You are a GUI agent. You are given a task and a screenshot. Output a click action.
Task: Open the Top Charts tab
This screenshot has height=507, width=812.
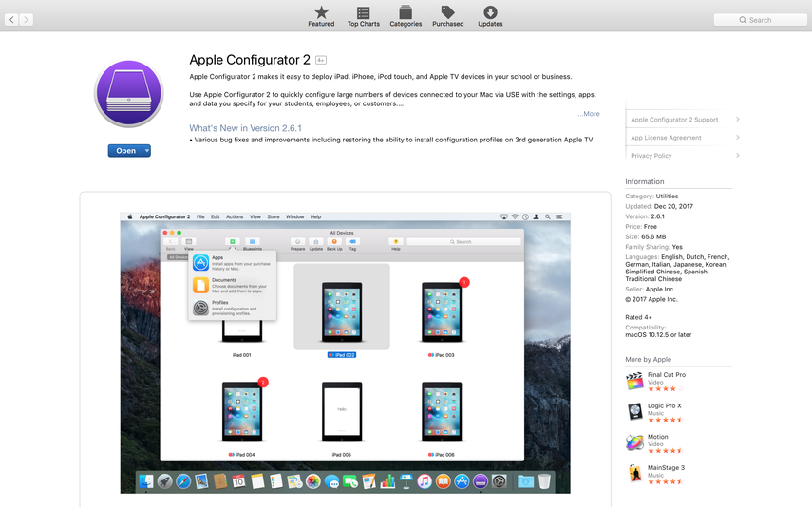pos(363,15)
